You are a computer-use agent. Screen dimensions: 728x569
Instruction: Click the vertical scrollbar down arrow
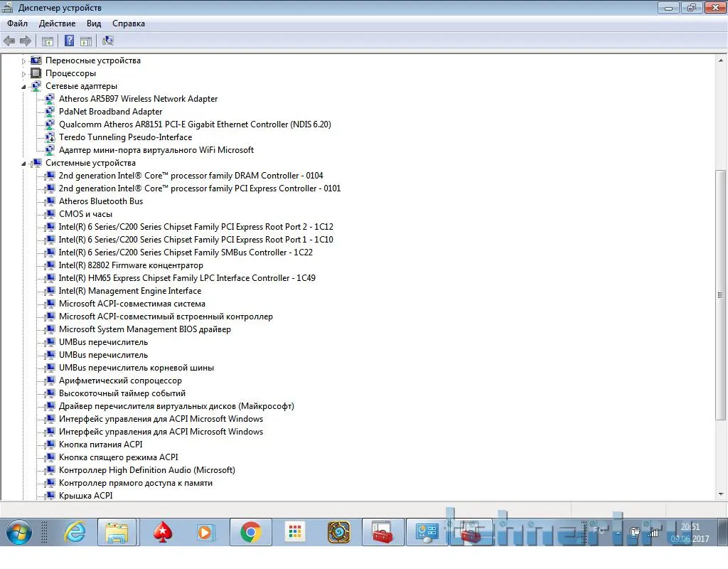(721, 494)
